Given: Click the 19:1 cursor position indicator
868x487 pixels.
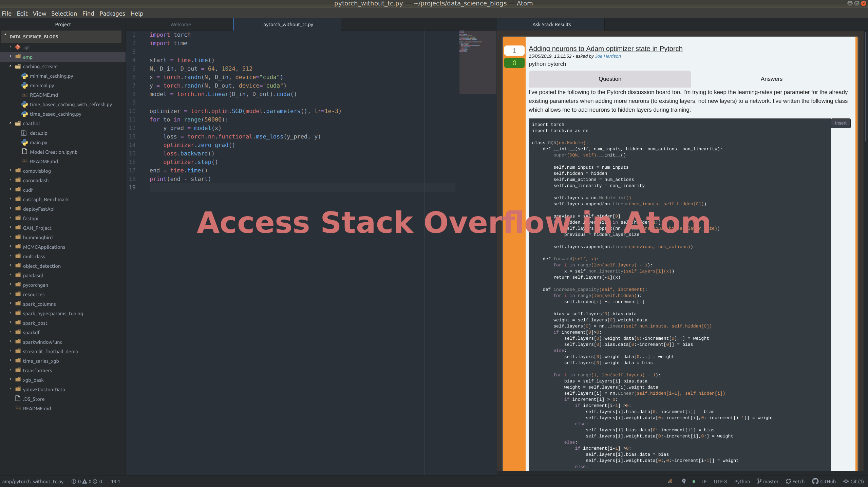Looking at the screenshot, I should 115,482.
